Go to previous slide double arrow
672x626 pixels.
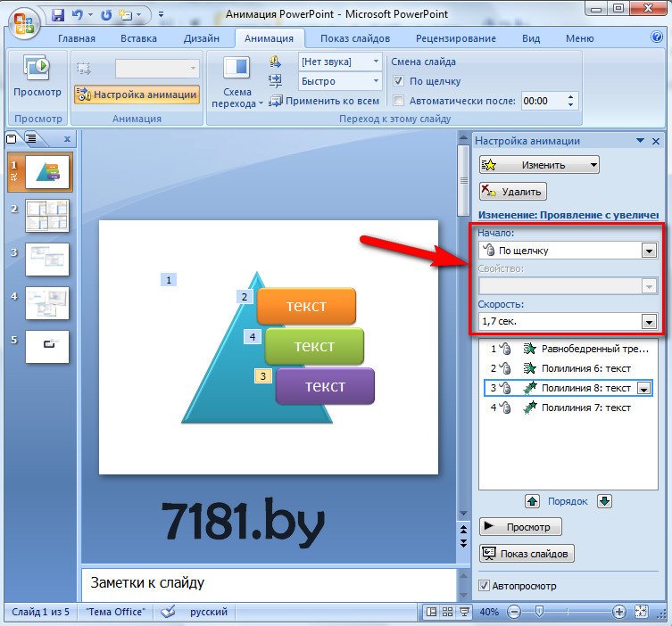(463, 529)
